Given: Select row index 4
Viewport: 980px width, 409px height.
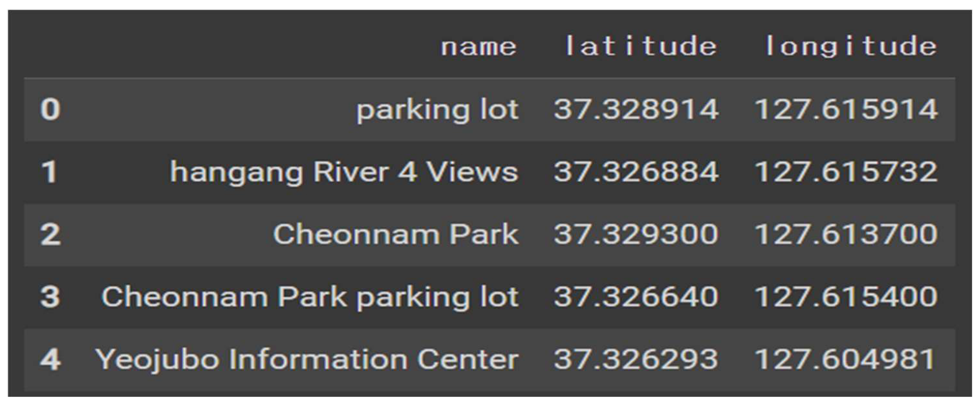Looking at the screenshot, I should pyautogui.click(x=50, y=359).
